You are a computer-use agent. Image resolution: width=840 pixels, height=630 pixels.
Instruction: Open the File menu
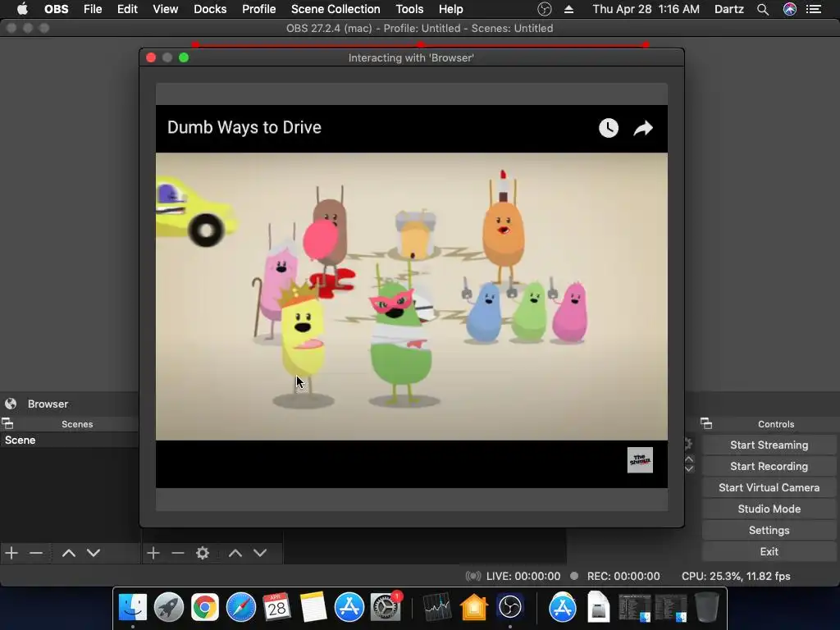pos(93,9)
